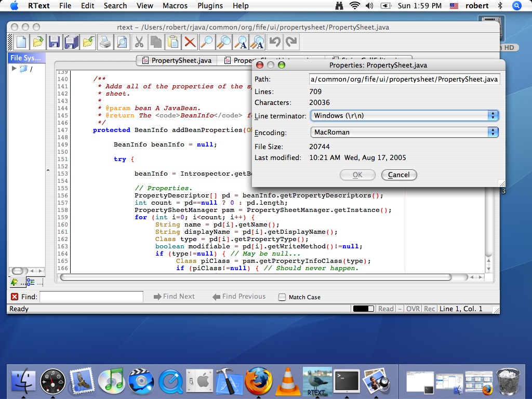Open the Encoding MacRoman dropdown
Screen dimensions: 532x399
click(404, 132)
